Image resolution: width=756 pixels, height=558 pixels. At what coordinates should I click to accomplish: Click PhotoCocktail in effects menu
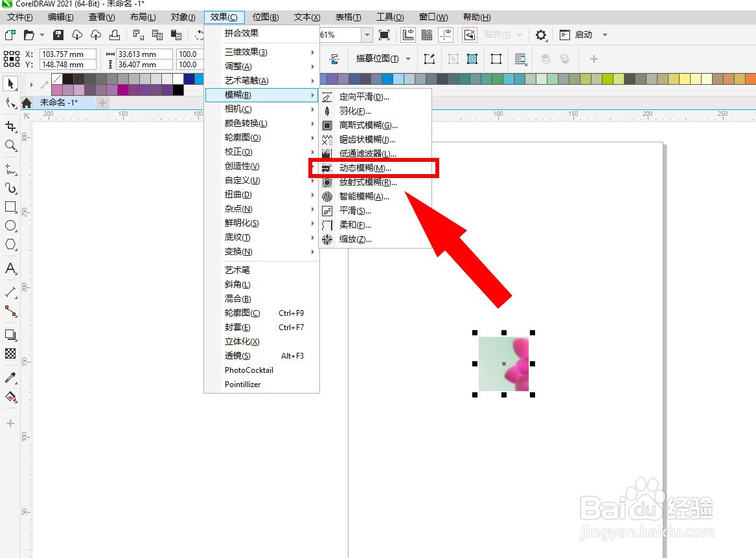tap(262, 370)
